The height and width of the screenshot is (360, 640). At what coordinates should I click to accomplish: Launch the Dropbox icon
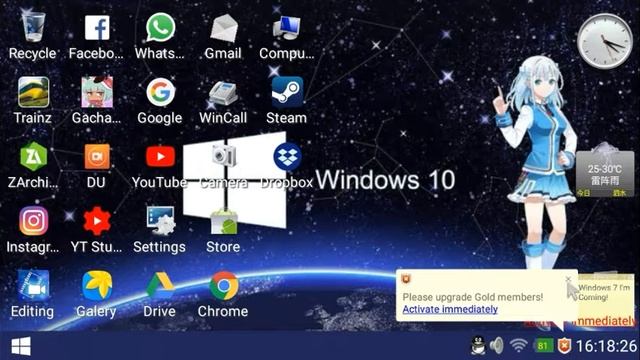tap(287, 157)
